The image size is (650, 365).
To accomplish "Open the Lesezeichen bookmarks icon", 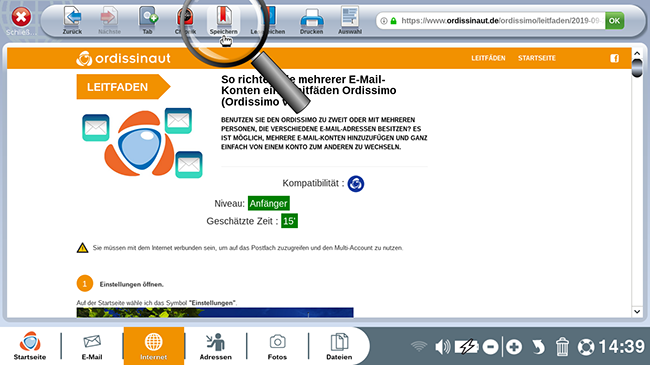I will pos(268,20).
